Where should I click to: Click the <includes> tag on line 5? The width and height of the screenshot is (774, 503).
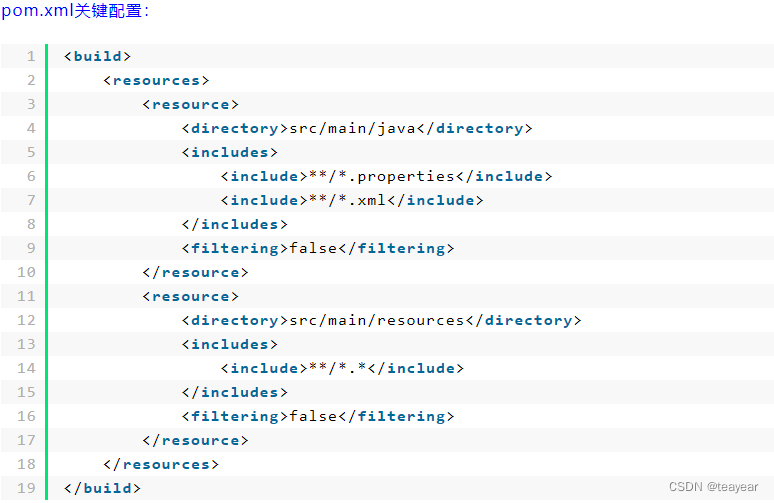coord(230,153)
